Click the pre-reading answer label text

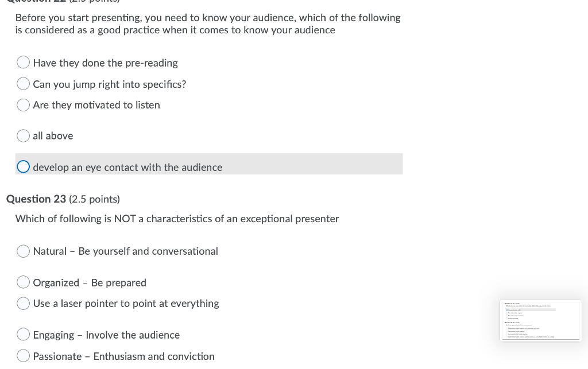tap(105, 63)
